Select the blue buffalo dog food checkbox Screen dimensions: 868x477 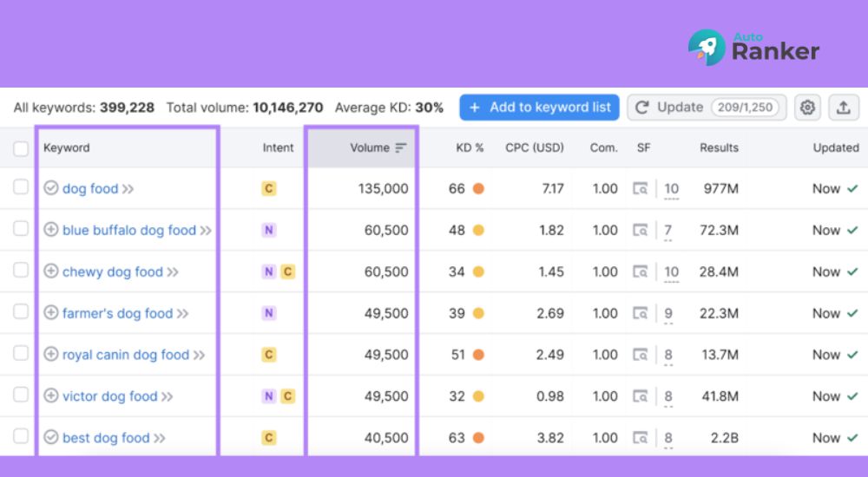point(21,228)
